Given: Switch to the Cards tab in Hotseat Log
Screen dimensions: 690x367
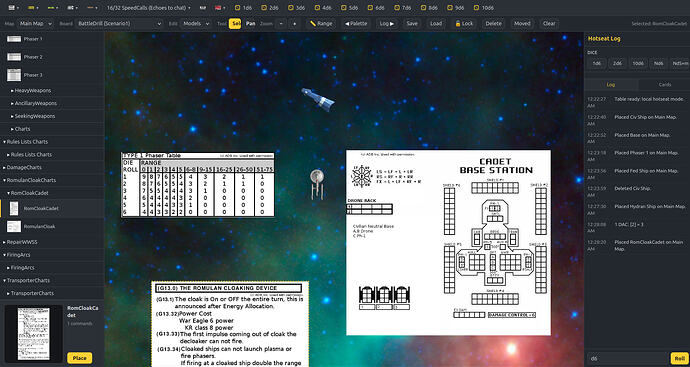Looking at the screenshot, I should [x=665, y=84].
